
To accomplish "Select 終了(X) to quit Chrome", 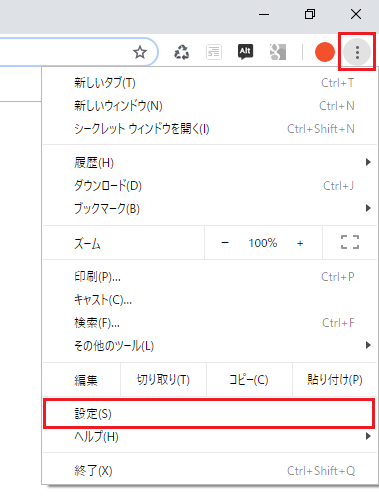I will tap(210, 471).
